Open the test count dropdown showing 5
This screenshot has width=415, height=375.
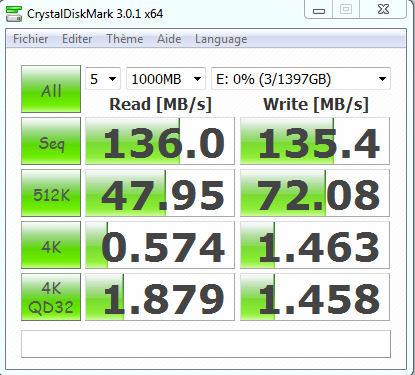[x=103, y=79]
